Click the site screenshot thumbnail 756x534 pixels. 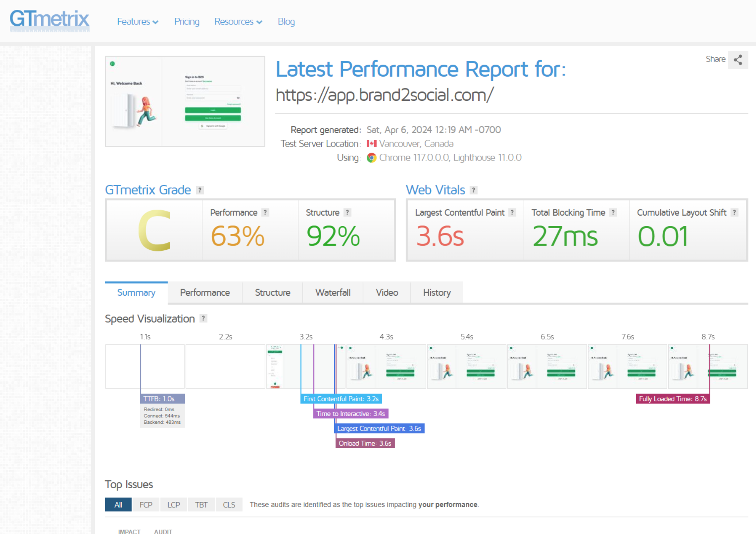(x=185, y=101)
